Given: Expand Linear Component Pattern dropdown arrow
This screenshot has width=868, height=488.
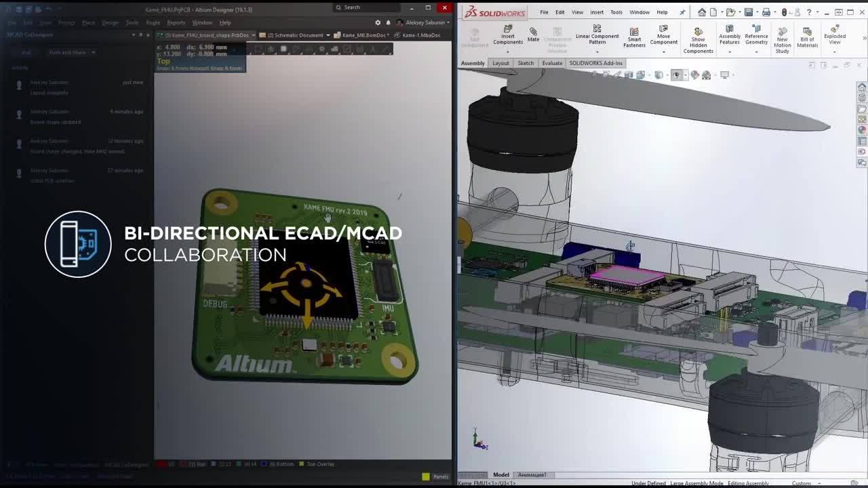Looking at the screenshot, I should (597, 51).
